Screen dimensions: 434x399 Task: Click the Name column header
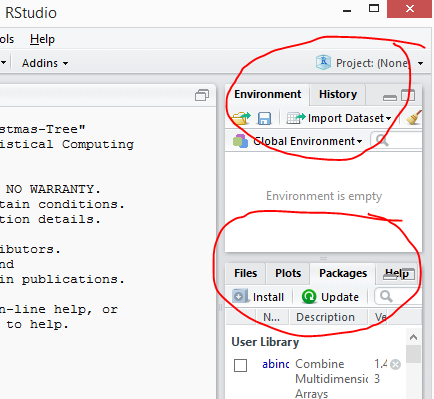point(272,317)
